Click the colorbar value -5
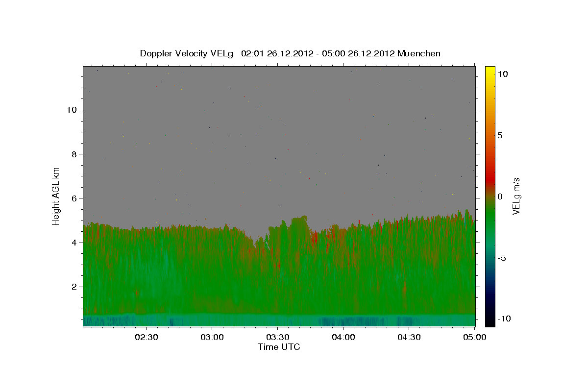This screenshot has width=588, height=392. pos(502,258)
